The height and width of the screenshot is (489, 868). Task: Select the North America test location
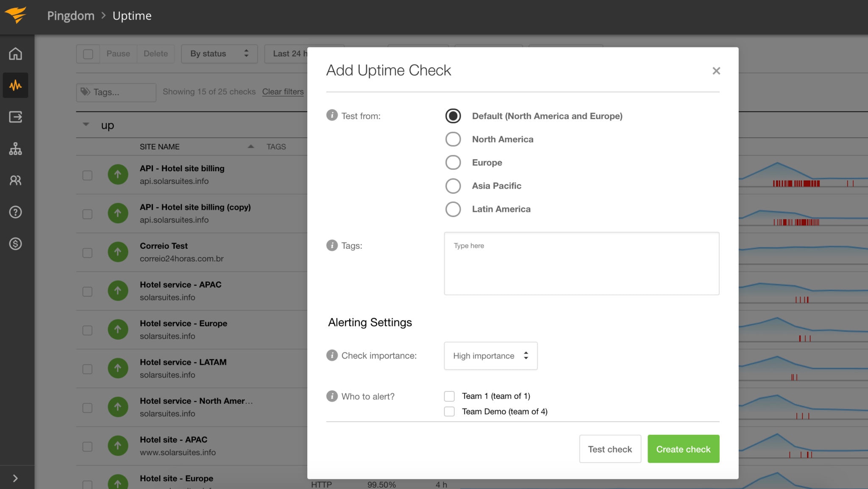pyautogui.click(x=453, y=139)
